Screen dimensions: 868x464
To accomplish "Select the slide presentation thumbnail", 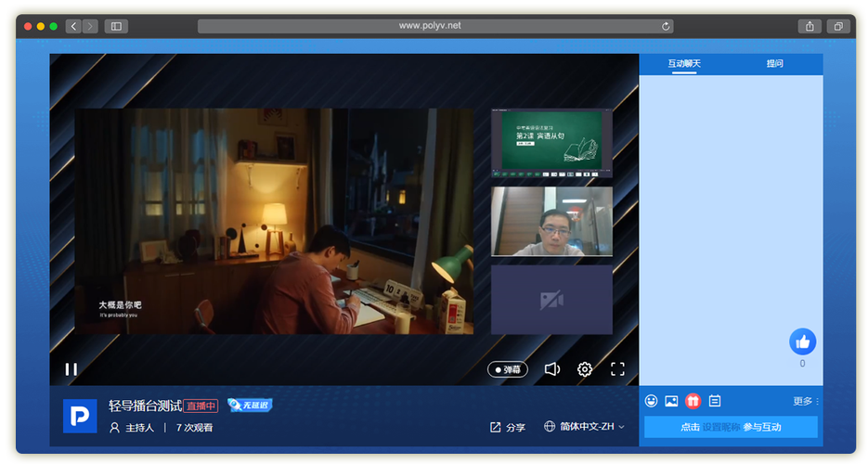I will (552, 143).
